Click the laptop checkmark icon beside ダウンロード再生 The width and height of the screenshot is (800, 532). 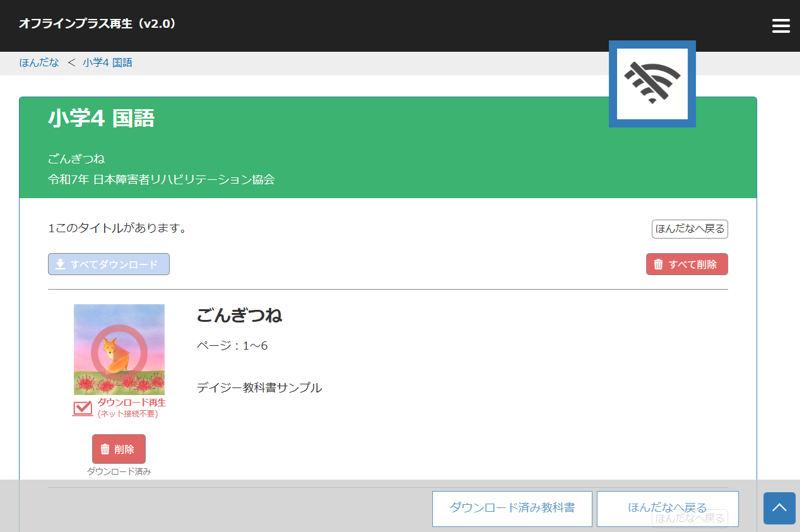83,408
